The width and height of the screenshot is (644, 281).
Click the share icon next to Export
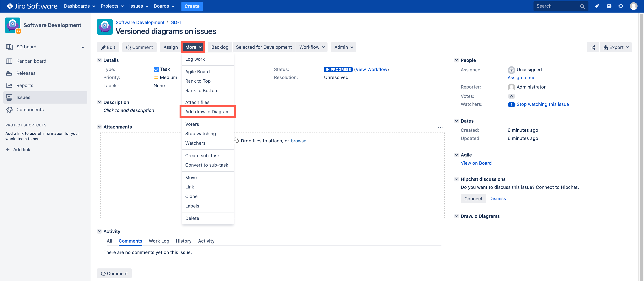[593, 47]
